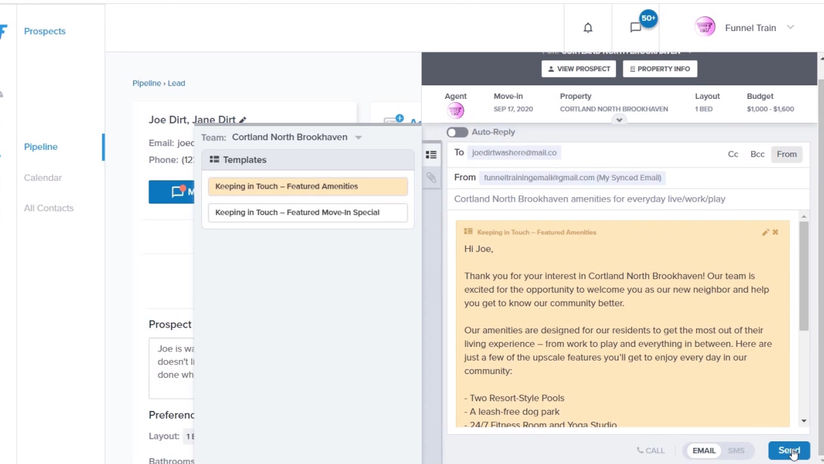Click the prospect notes text box
Viewport: 824px width, 464px height.
[172, 368]
